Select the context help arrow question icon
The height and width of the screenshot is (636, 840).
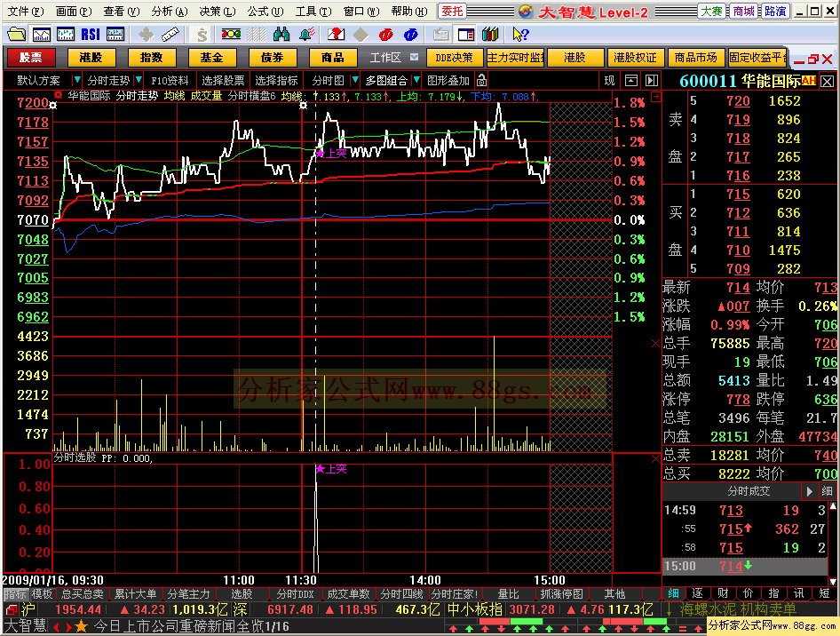tap(520, 35)
